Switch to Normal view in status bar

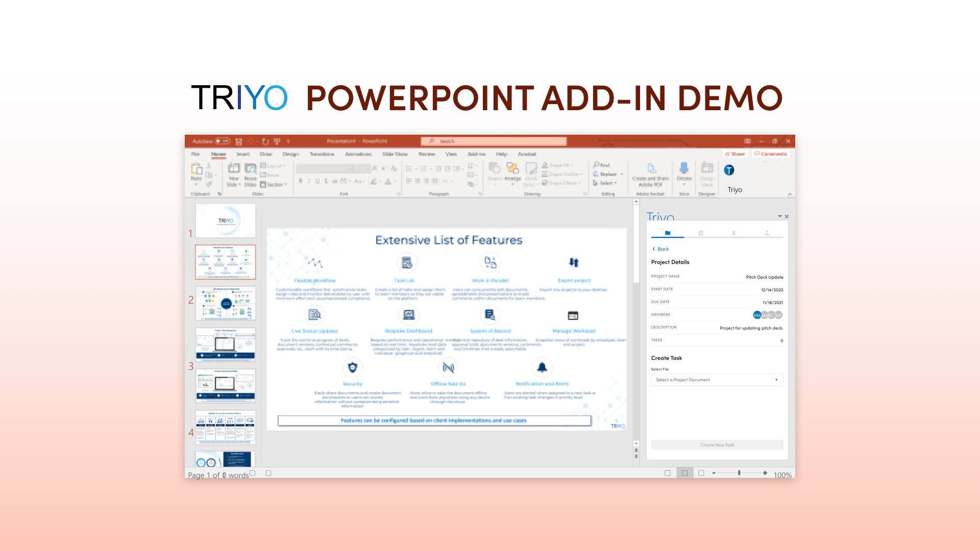point(668,473)
